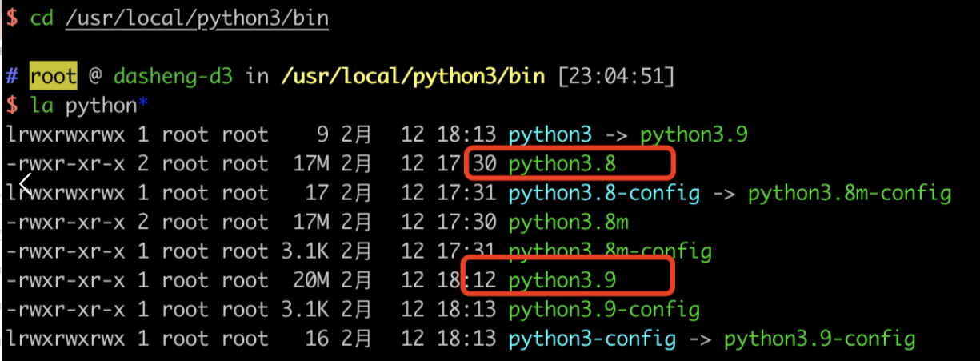Click the 'cd' command on first line
Image resolution: width=980 pixels, height=361 pixels.
coord(42,18)
